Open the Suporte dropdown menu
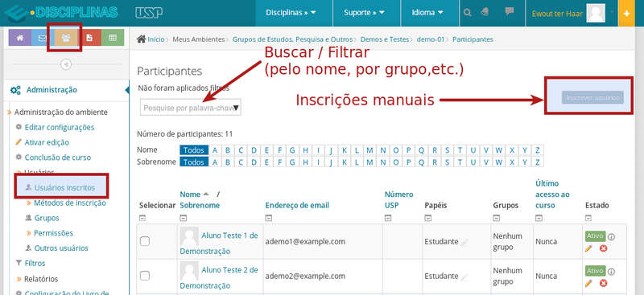 [364, 13]
